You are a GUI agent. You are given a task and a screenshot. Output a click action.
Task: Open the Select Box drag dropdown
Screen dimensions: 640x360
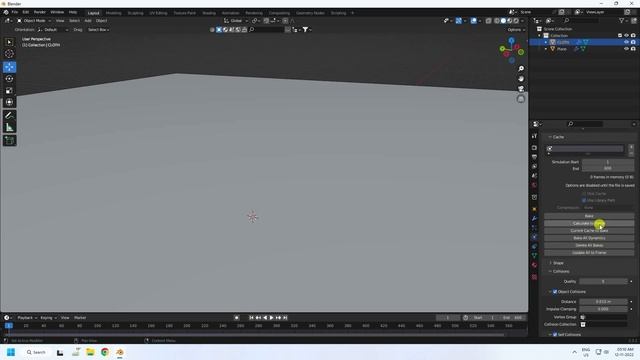98,30
